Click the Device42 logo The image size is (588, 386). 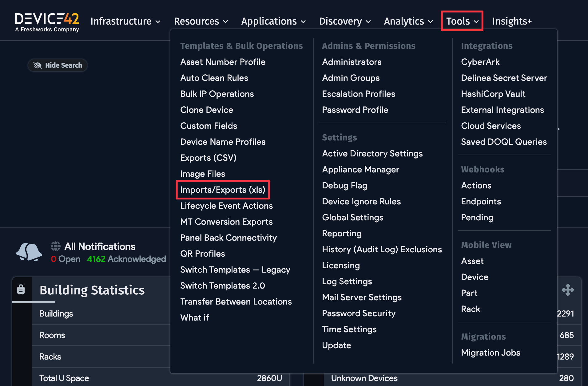[47, 22]
